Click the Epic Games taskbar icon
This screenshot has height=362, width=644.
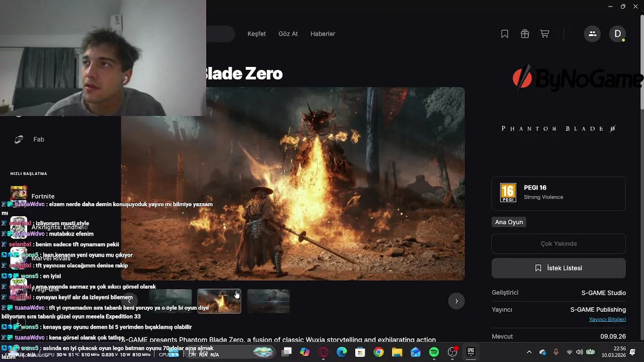click(x=471, y=352)
